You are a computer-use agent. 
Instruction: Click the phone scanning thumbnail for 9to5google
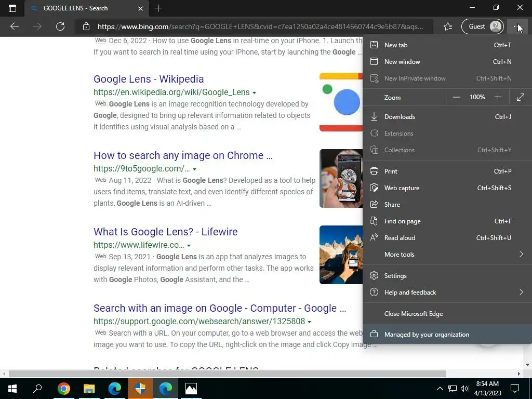click(x=341, y=179)
